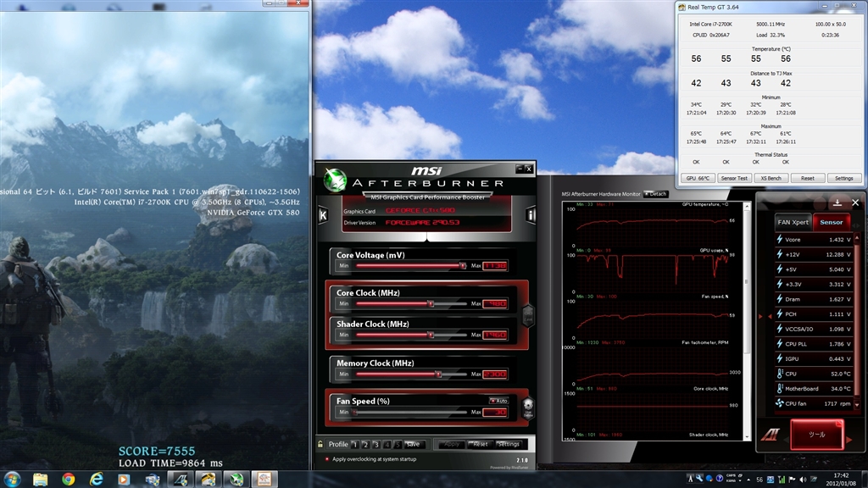
Task: Click the Core Voltage slider handle
Action: [x=463, y=266]
